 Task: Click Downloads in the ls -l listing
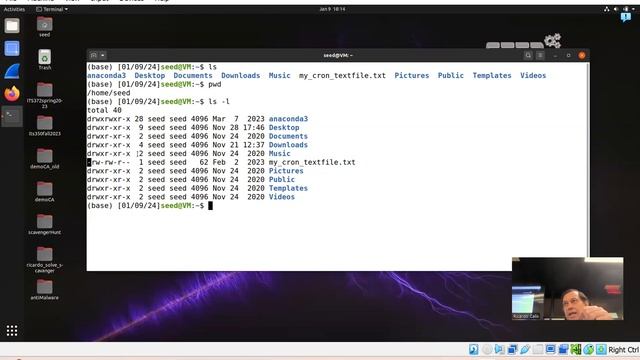tap(288, 145)
